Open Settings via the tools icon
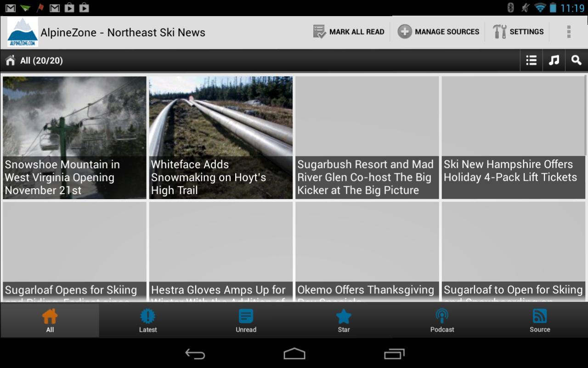The height and width of the screenshot is (368, 588). 518,31
